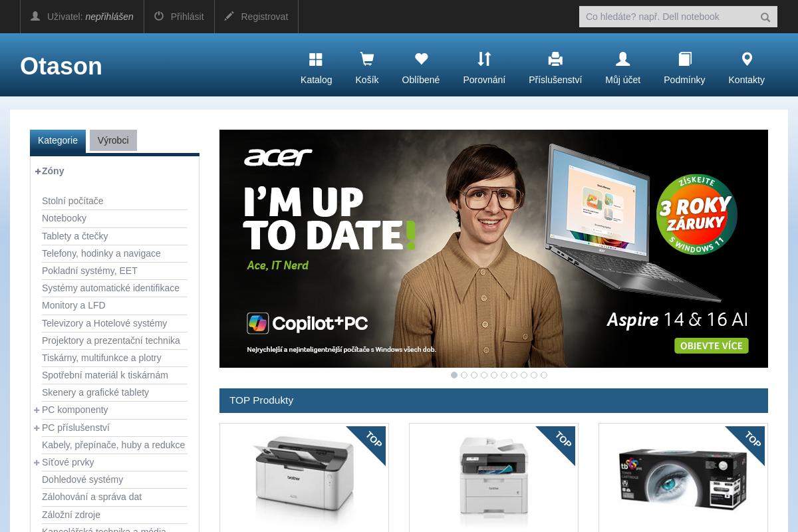Open the Příslušenství printer icon
The height and width of the screenshot is (532, 798).
click(x=555, y=60)
